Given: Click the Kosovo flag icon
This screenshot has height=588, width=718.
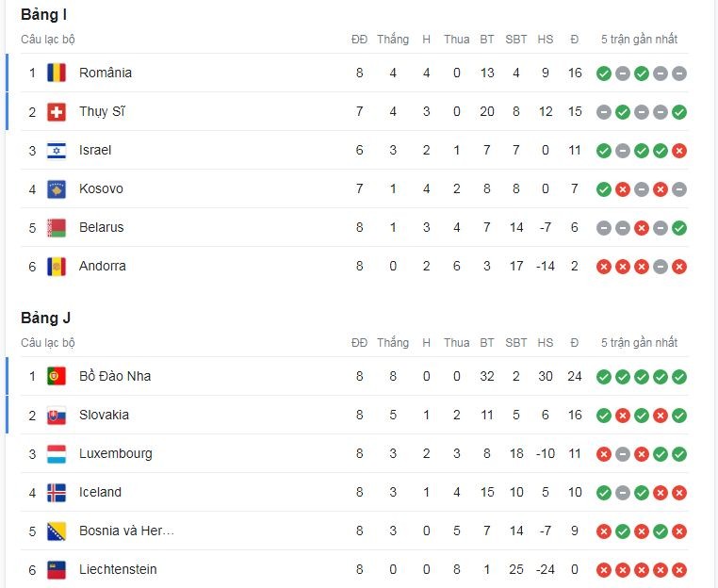Looking at the screenshot, I should coord(57,188).
